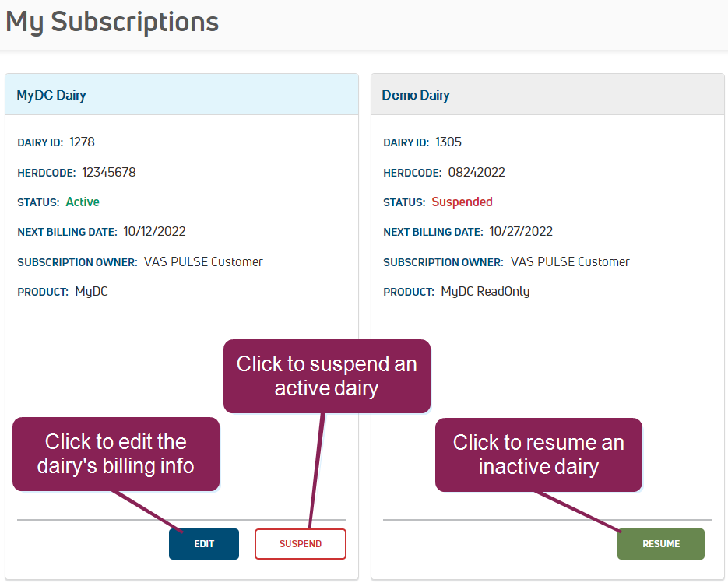Click the green RESUME button
The height and width of the screenshot is (586, 728).
[661, 544]
